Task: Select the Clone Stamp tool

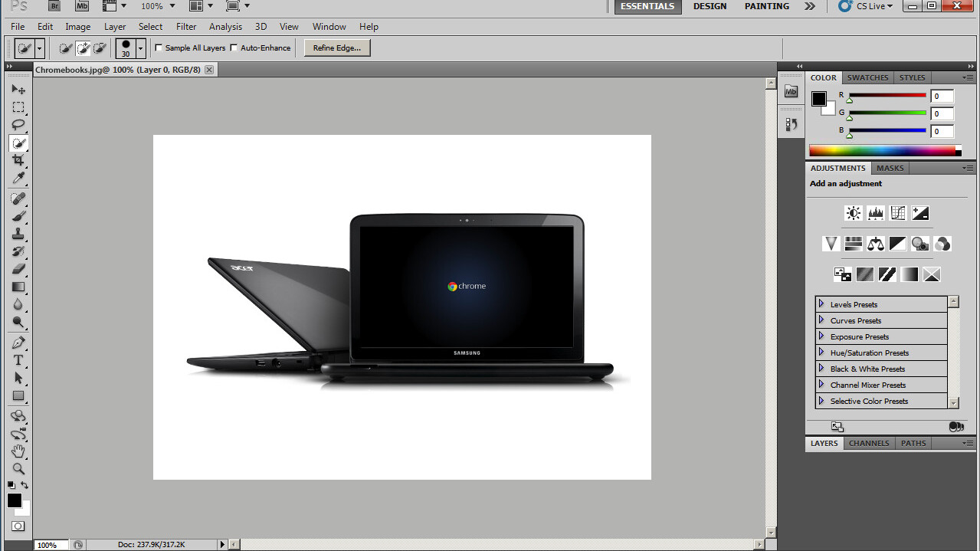Action: pos(18,235)
